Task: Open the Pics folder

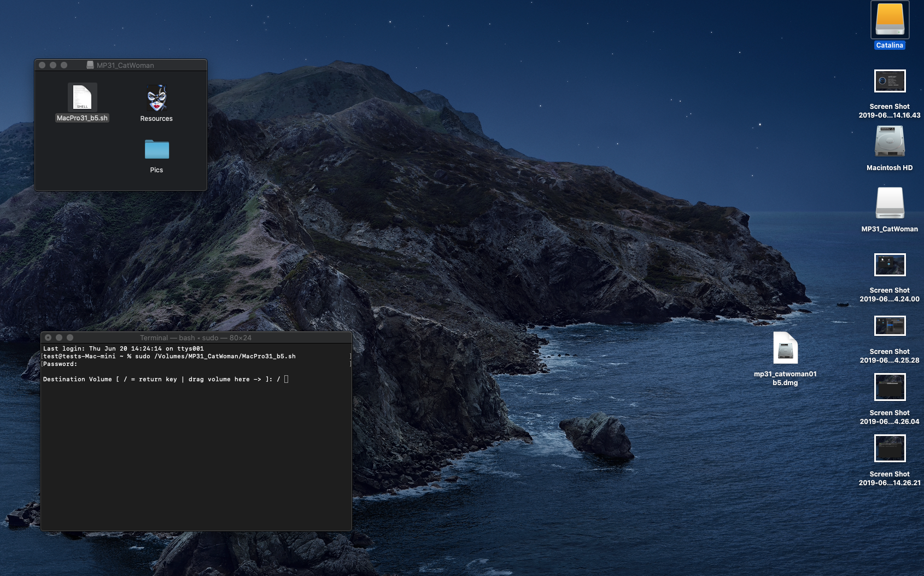Action: pos(157,149)
